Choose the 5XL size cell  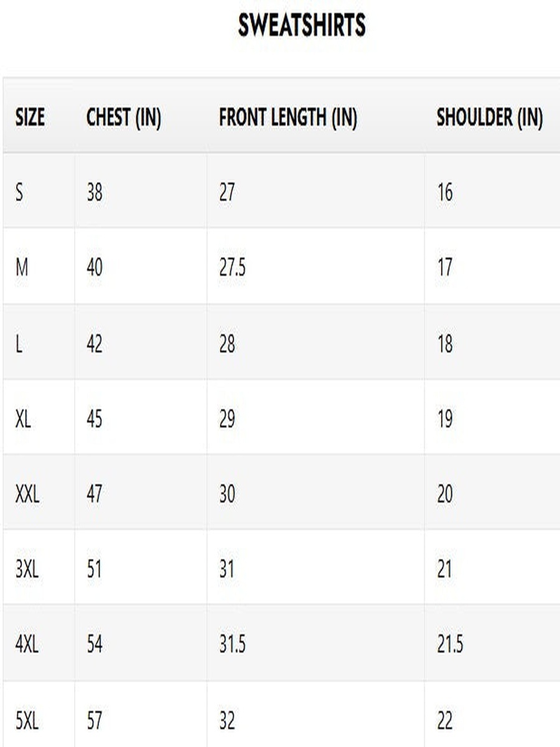pyautogui.click(x=27, y=721)
